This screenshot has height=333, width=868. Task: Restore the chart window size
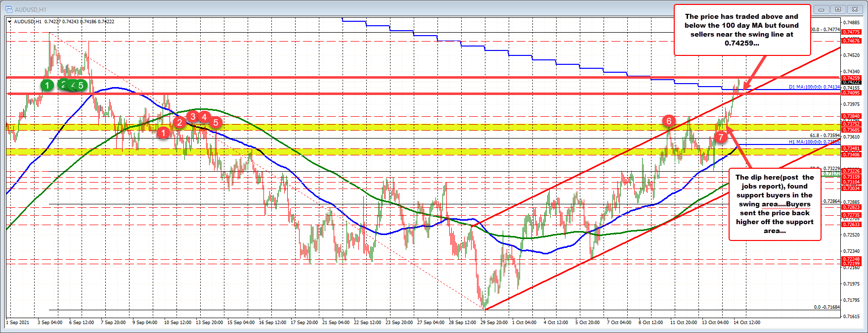coord(838,9)
